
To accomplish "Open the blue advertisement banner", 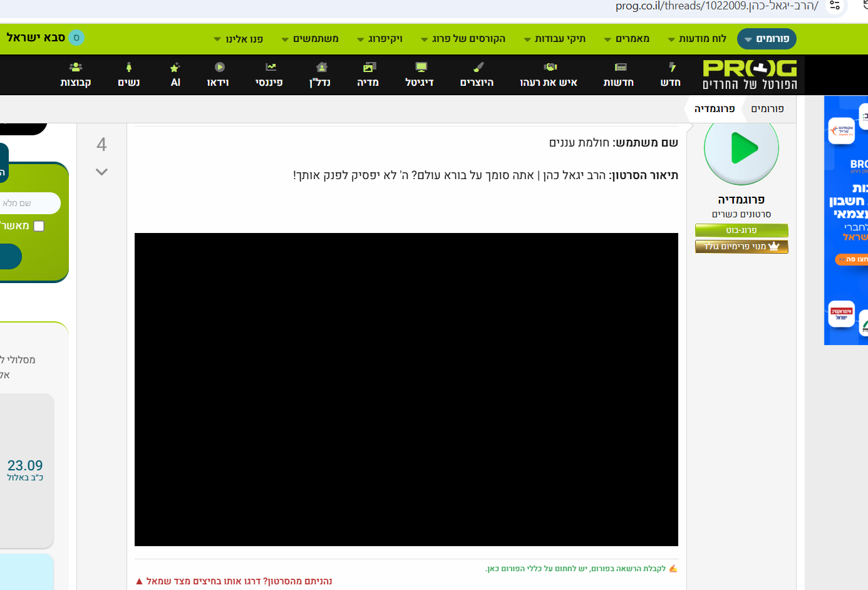I will point(846,220).
